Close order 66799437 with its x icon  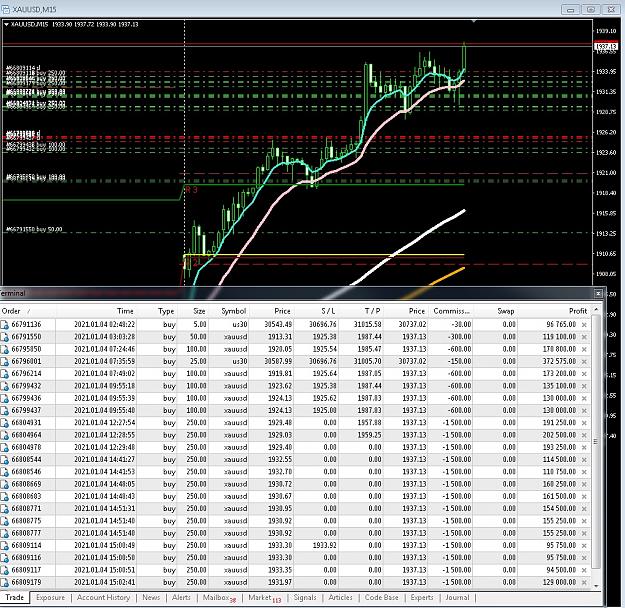(584, 411)
